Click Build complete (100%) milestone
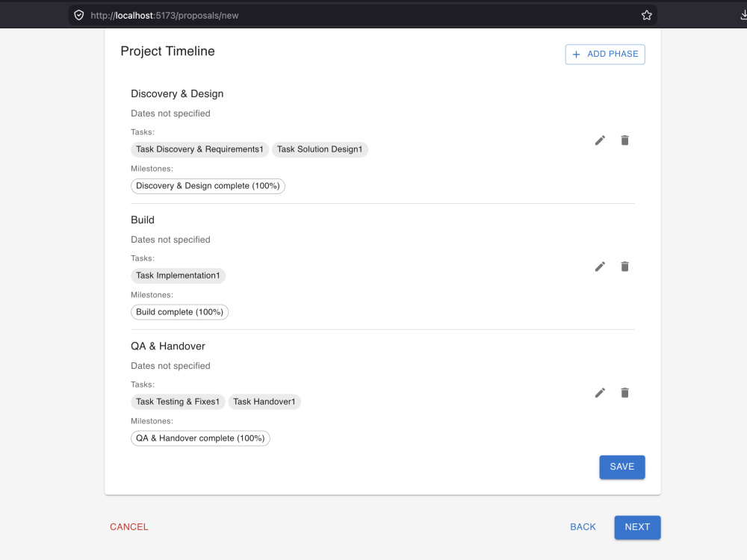Image resolution: width=747 pixels, height=560 pixels. (x=179, y=312)
